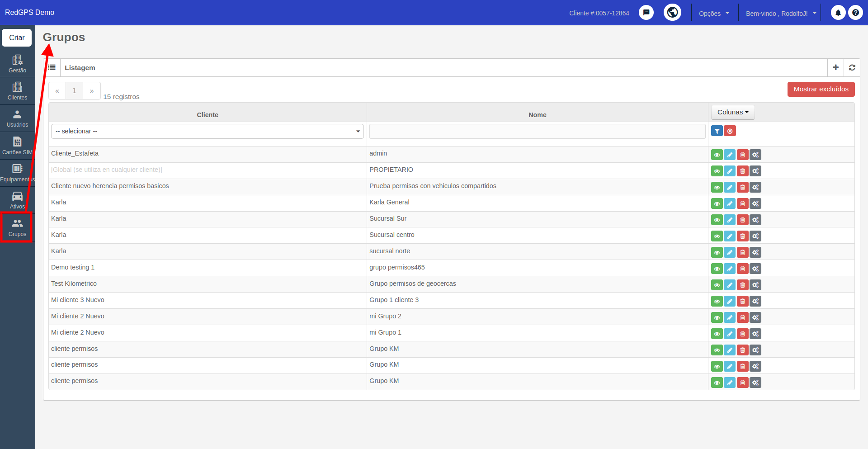The width and height of the screenshot is (868, 449).
Task: Select page 1 in pagination
Action: 75,91
